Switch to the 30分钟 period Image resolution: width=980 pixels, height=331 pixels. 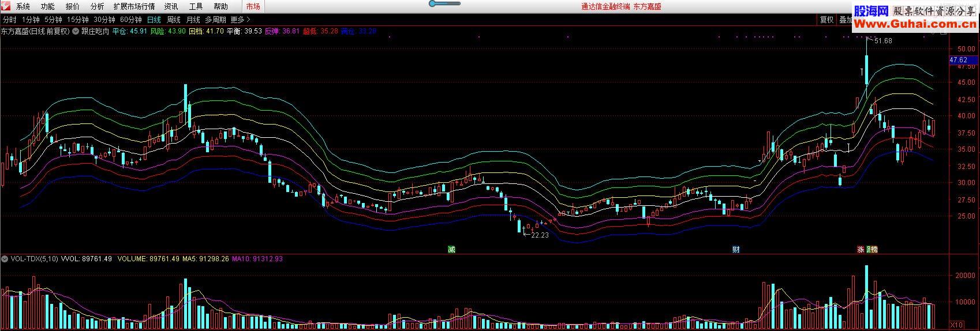pyautogui.click(x=104, y=20)
